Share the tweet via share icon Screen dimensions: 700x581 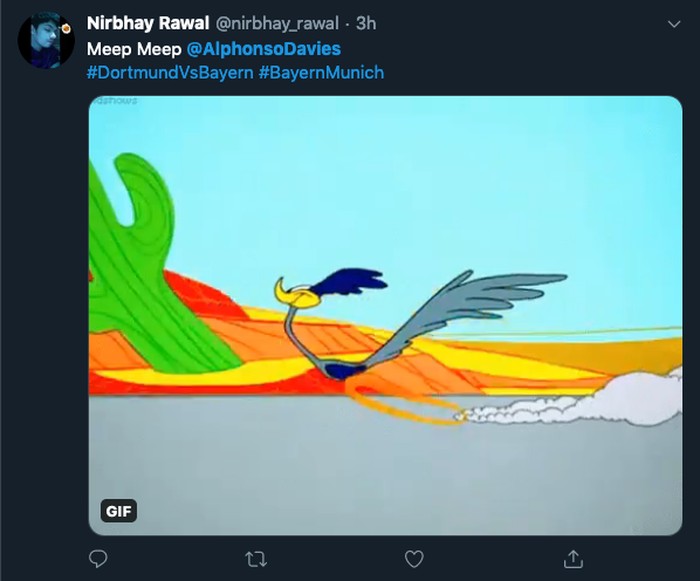tap(573, 558)
